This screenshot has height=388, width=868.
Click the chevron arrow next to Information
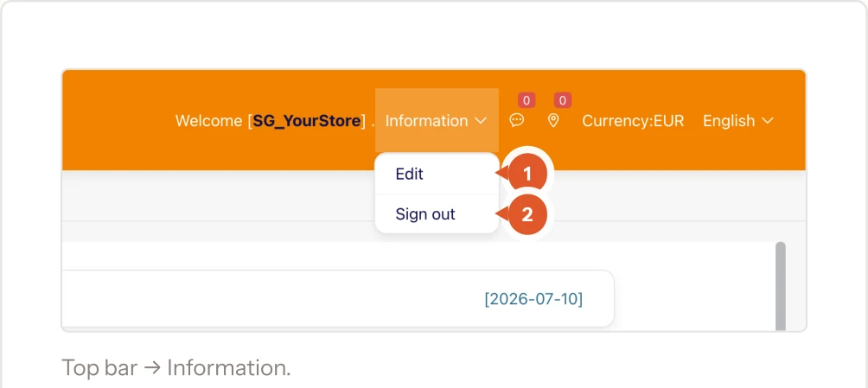481,121
